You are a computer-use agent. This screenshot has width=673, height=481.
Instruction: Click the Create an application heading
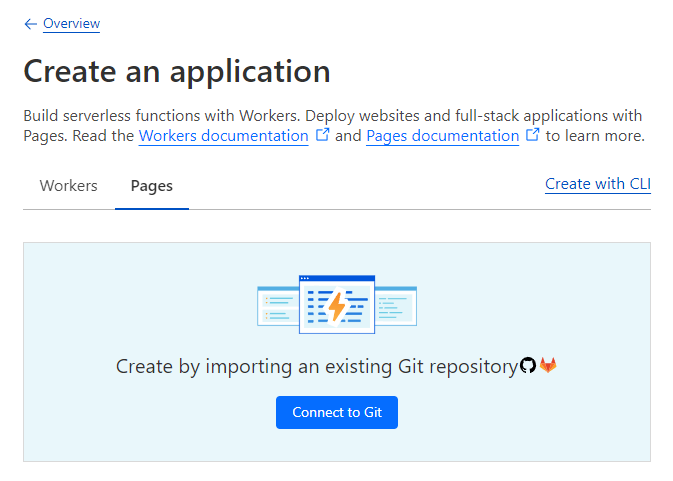coord(177,71)
